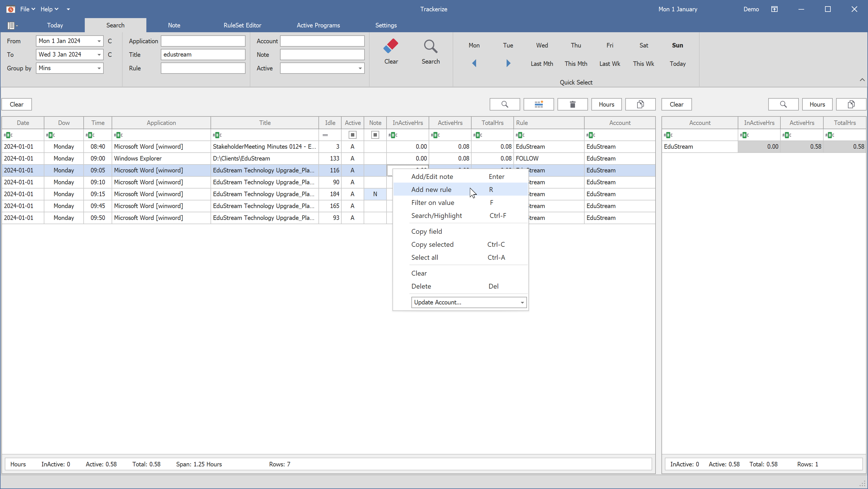Viewport: 868px width, 489px height.
Task: Choose Copy selected in context menu
Action: pos(460,245)
